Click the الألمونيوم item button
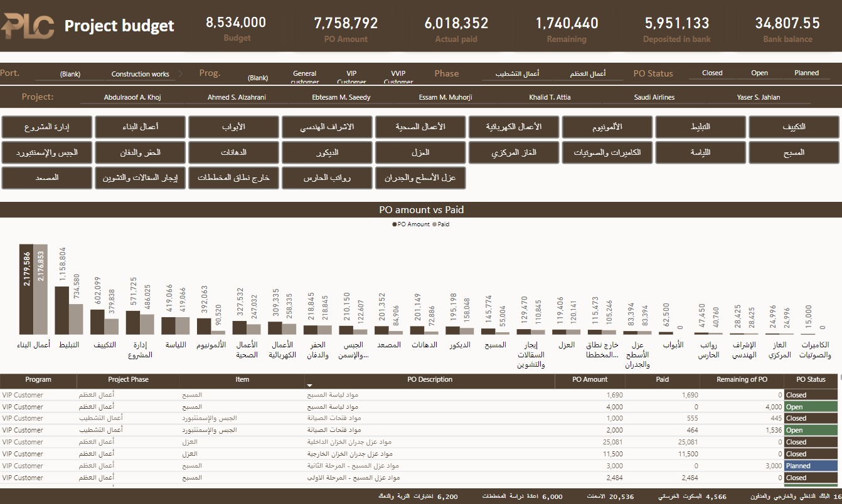 coord(607,127)
